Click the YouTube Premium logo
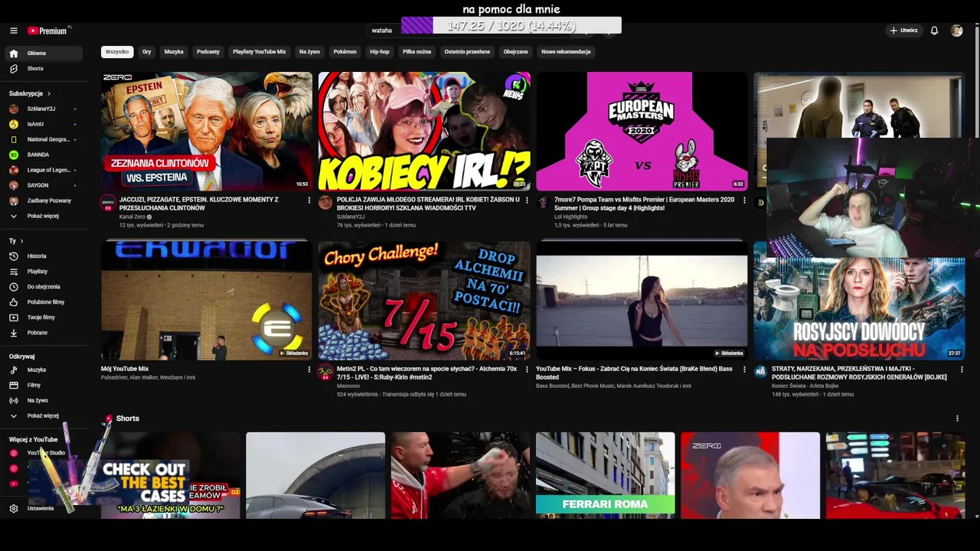Viewport: 980px width, 551px height. (47, 31)
